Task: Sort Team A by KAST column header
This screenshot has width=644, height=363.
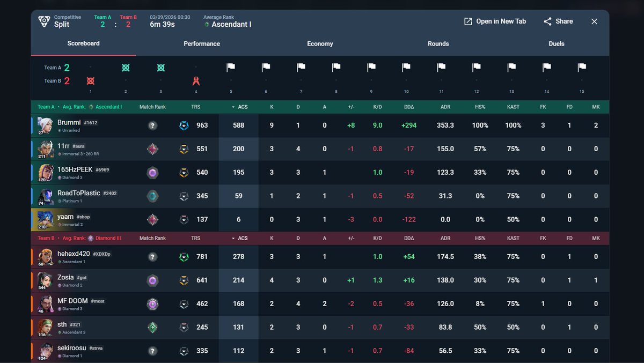Action: pyautogui.click(x=513, y=107)
